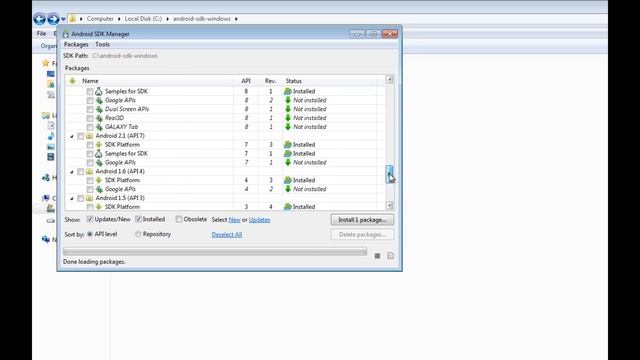This screenshot has width=640, height=360.
Task: Click the Android 1.6 (API 4) folder icon
Action: [x=89, y=171]
